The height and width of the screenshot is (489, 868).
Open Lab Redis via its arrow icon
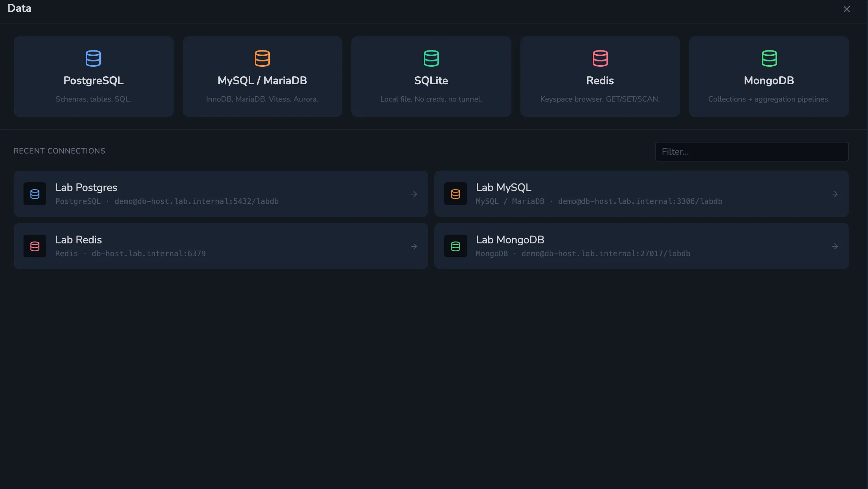coord(414,246)
